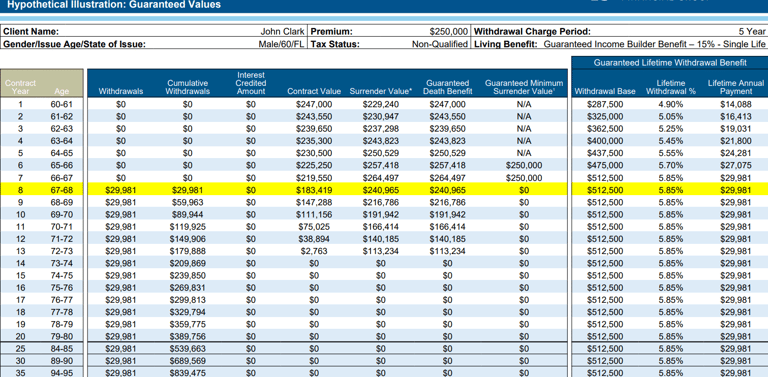The height and width of the screenshot is (377, 768).
Task: Select the $229,240 surrender value cell
Action: [x=381, y=104]
